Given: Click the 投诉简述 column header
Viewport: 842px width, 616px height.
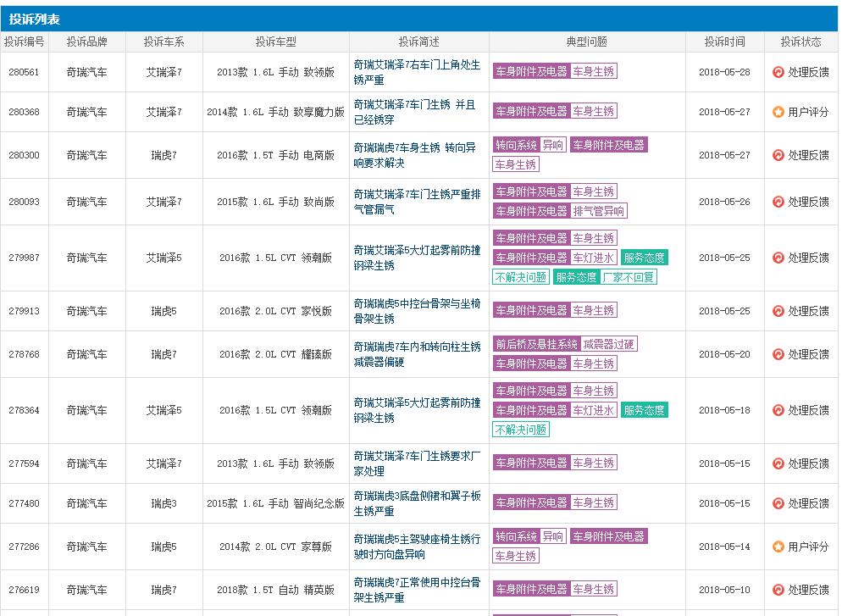Looking at the screenshot, I should coord(418,42).
